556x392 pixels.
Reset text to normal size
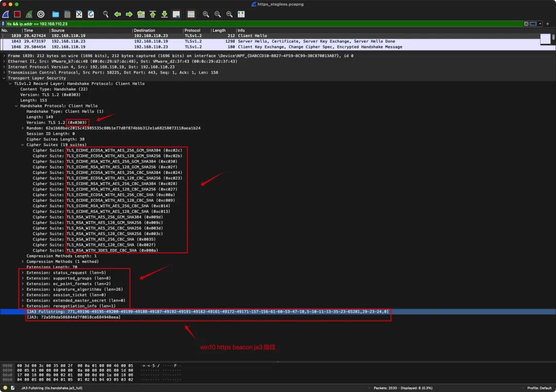(230, 14)
